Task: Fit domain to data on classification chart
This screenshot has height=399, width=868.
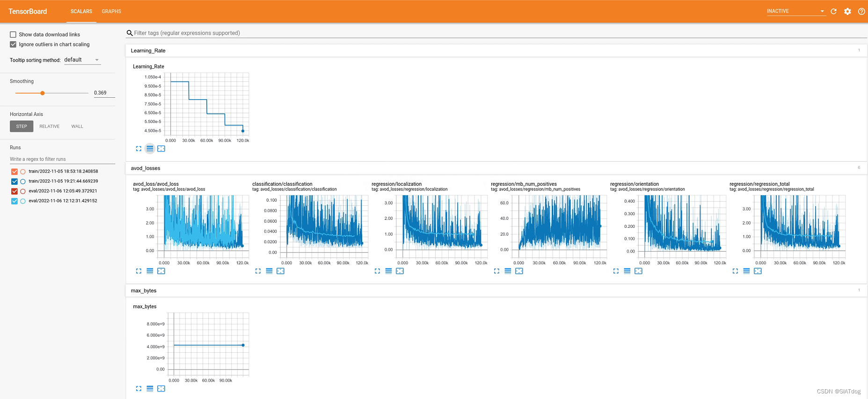Action: (280, 271)
